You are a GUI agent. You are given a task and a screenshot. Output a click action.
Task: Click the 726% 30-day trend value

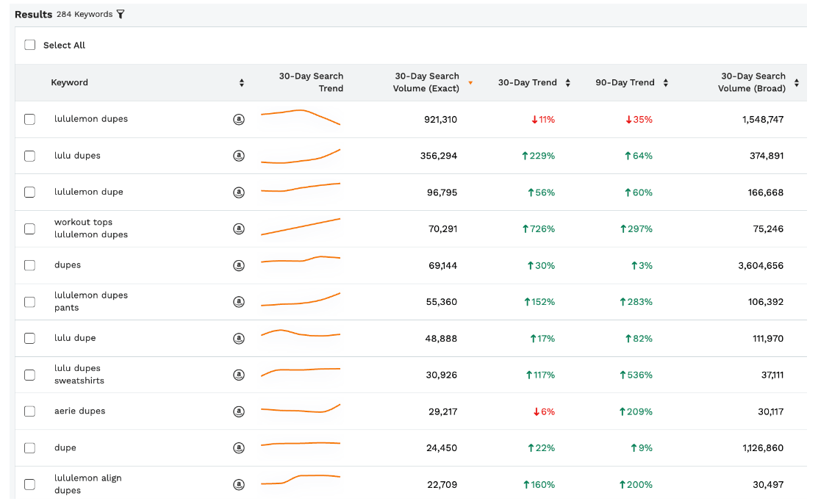(539, 228)
